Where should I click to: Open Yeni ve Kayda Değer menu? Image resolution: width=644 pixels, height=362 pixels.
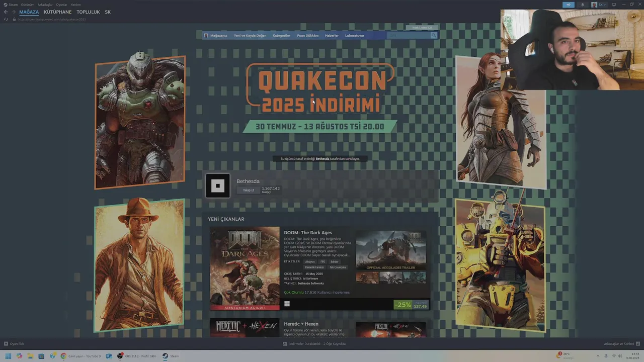pyautogui.click(x=250, y=36)
